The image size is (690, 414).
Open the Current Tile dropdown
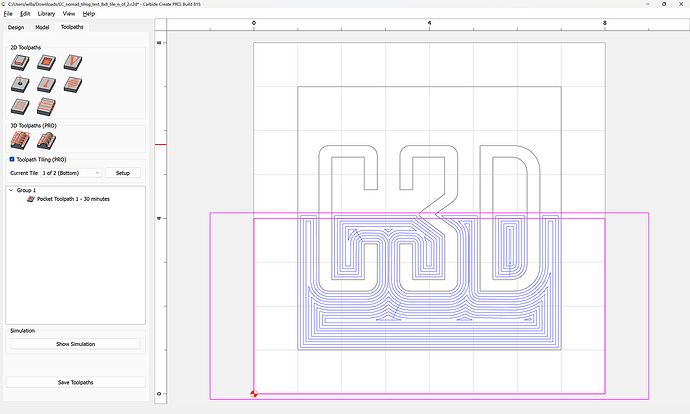click(71, 173)
